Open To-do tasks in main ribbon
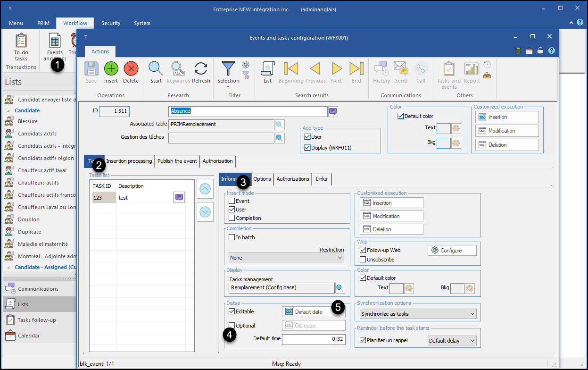 (x=21, y=47)
